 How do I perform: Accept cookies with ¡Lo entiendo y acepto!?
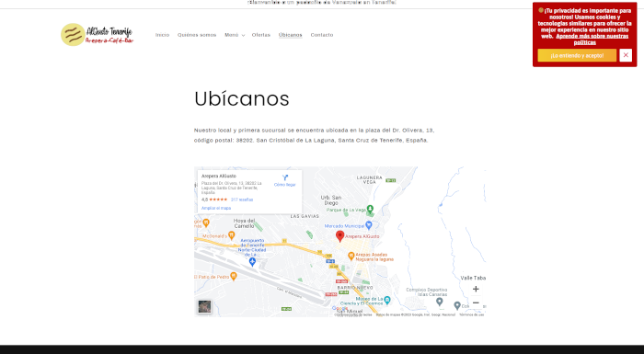[x=577, y=55]
